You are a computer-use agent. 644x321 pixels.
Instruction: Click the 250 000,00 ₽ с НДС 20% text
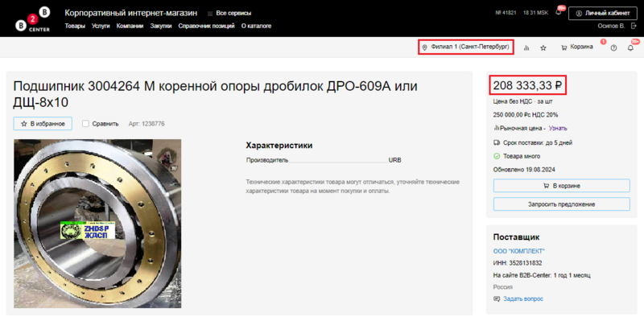pos(526,115)
